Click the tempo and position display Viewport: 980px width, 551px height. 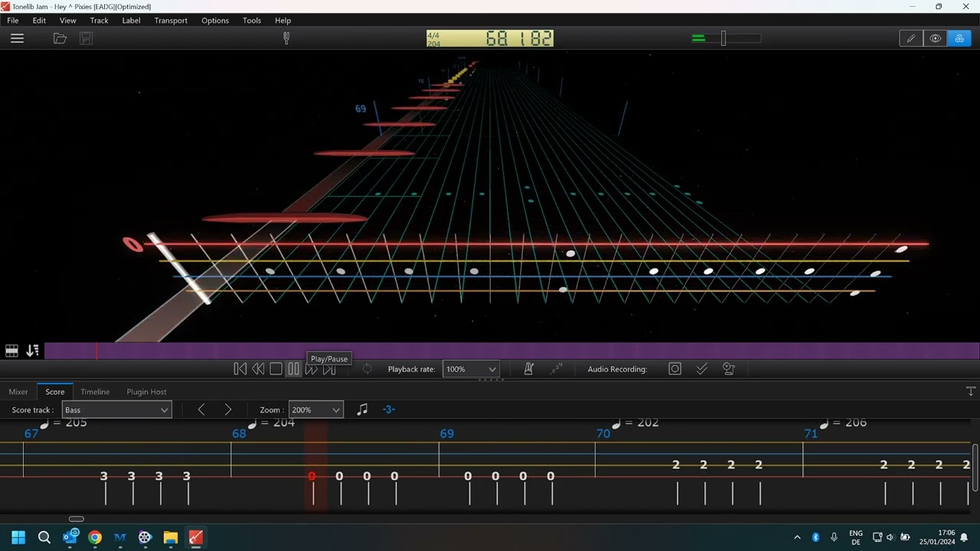coord(490,38)
